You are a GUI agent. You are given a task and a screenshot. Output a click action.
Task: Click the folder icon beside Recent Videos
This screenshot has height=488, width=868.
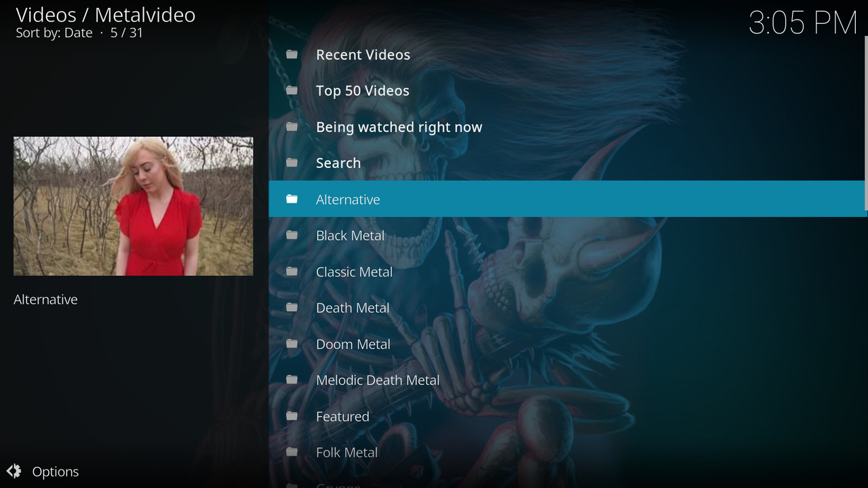tap(292, 54)
